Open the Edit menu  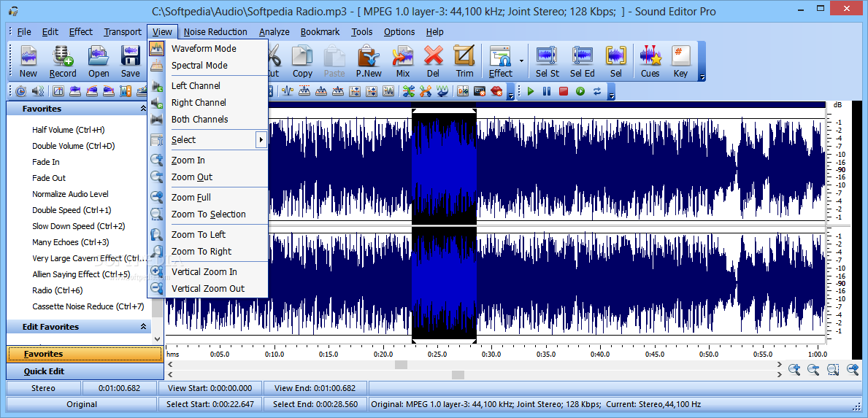[x=50, y=31]
